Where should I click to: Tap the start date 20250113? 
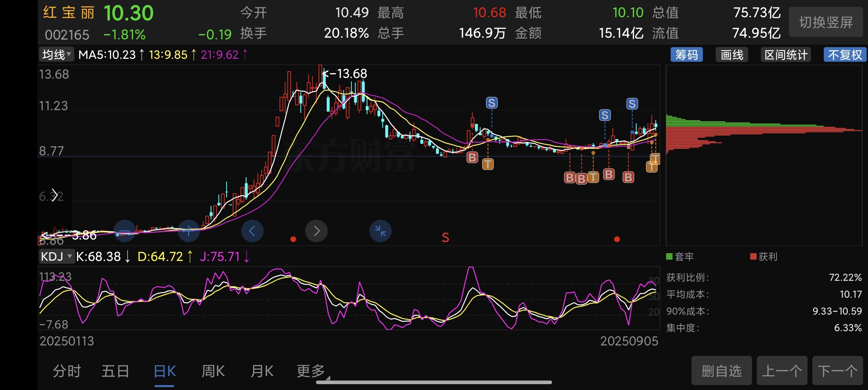pyautogui.click(x=67, y=341)
